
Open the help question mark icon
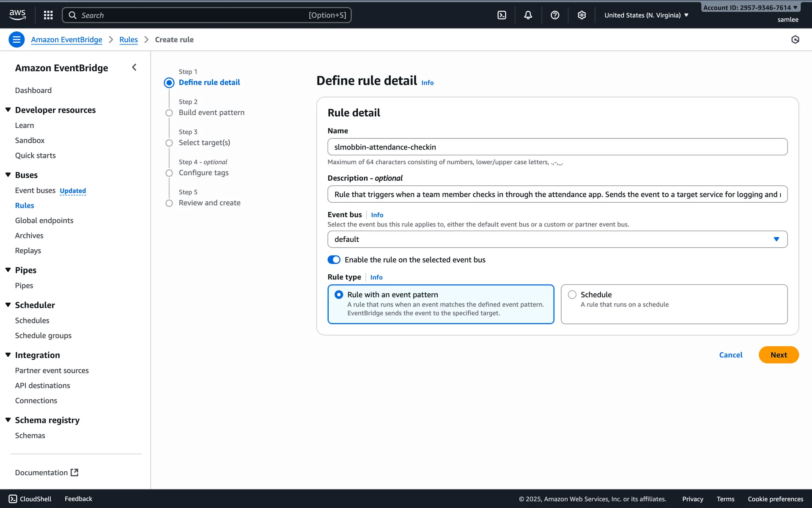pyautogui.click(x=555, y=15)
